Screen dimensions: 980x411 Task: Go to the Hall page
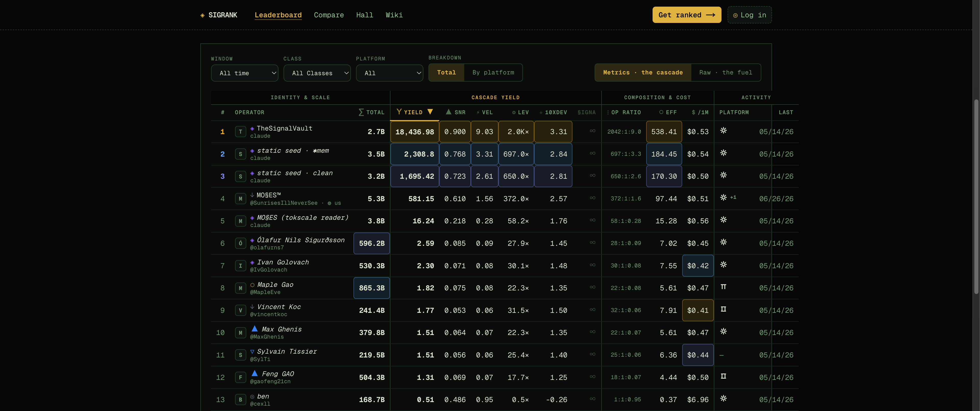364,15
